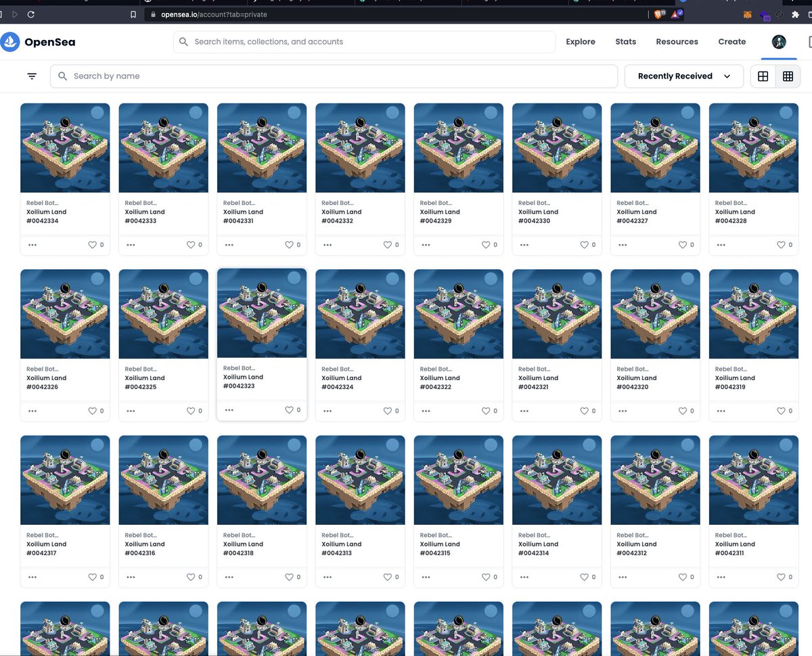This screenshot has height=656, width=812.
Task: Click Brave Shields icon in address bar
Action: [658, 14]
